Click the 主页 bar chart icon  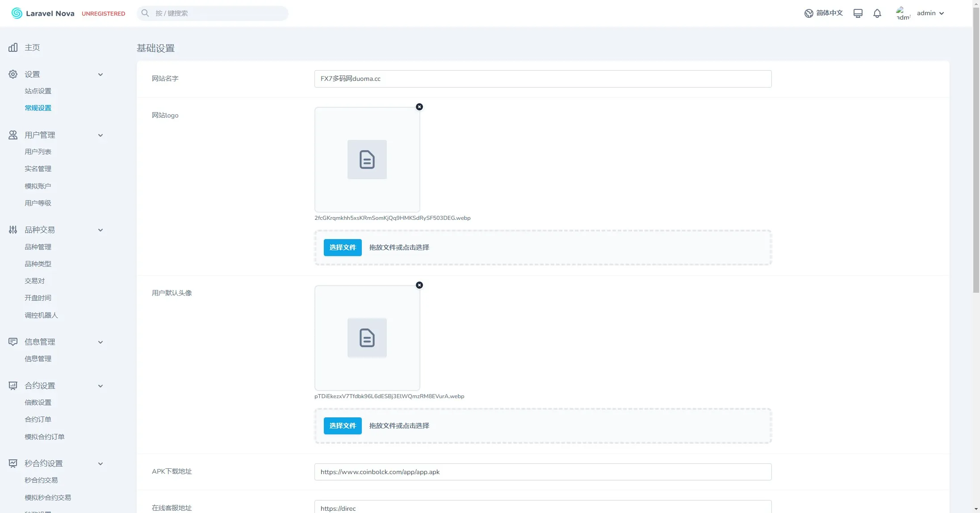coord(13,47)
